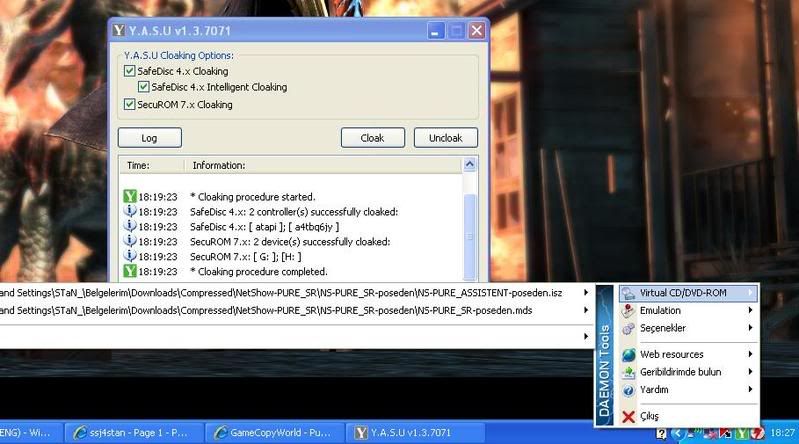Click the round blue arrow that shows hidden tray icons

pos(678,434)
